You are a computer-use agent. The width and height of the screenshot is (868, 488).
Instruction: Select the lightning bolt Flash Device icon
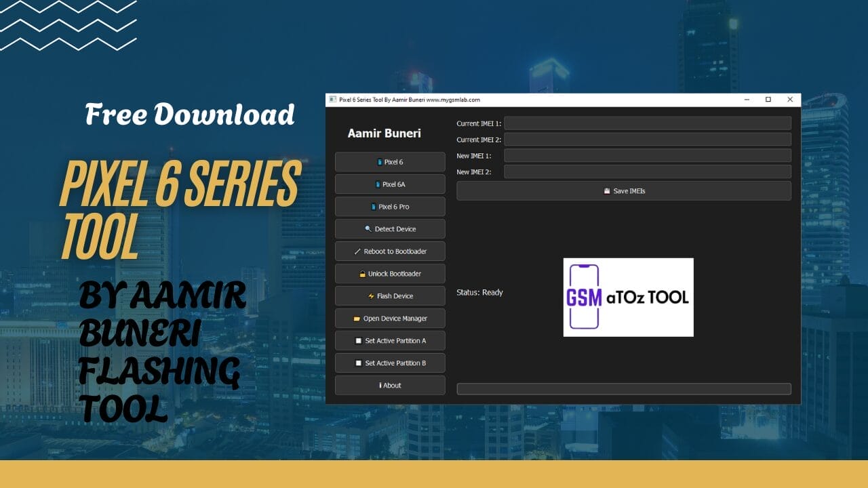(x=371, y=296)
